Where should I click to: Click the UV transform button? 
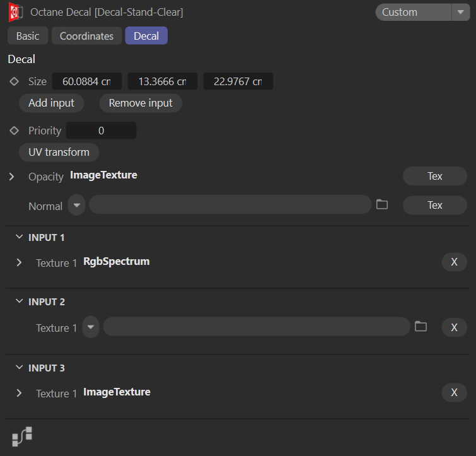pos(59,152)
